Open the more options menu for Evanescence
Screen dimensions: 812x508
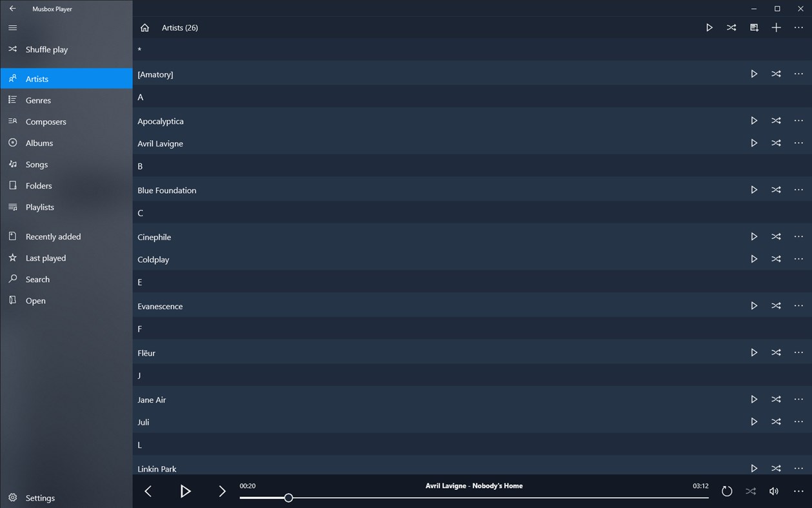(798, 305)
